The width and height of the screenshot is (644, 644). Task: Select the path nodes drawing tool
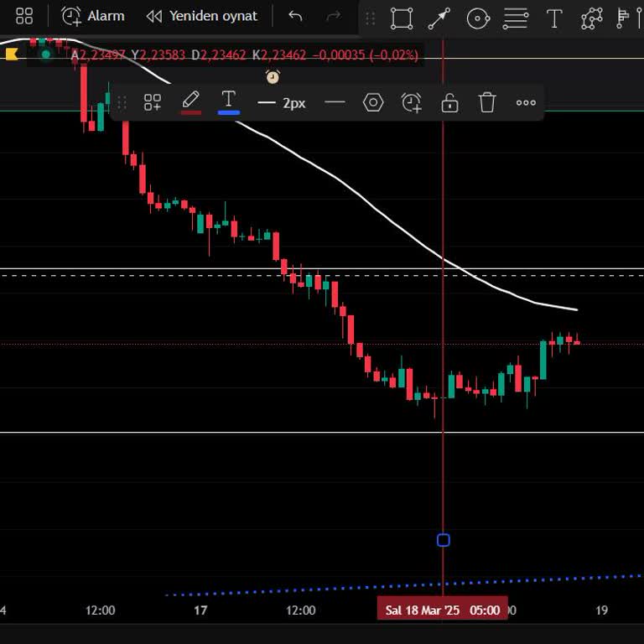coord(592,18)
